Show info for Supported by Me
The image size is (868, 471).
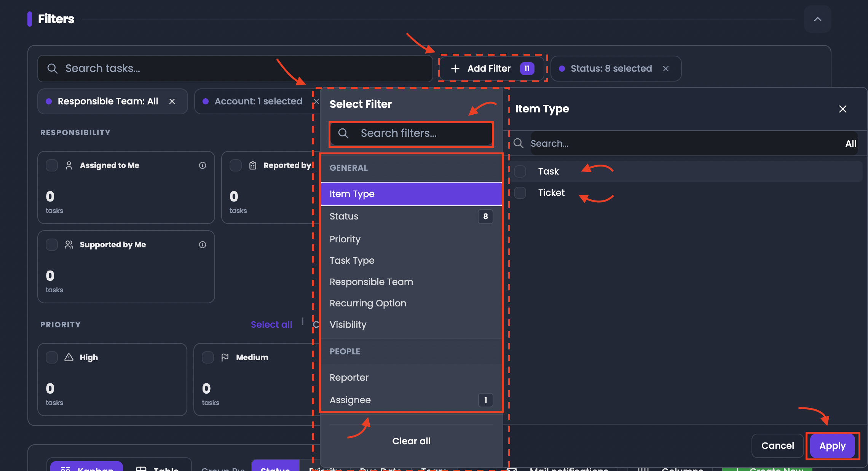[203, 245]
